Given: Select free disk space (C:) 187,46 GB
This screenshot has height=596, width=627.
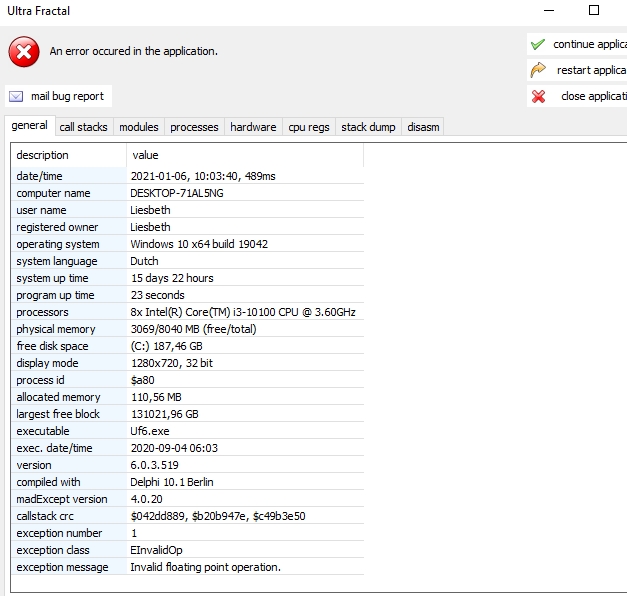Looking at the screenshot, I should tap(166, 346).
